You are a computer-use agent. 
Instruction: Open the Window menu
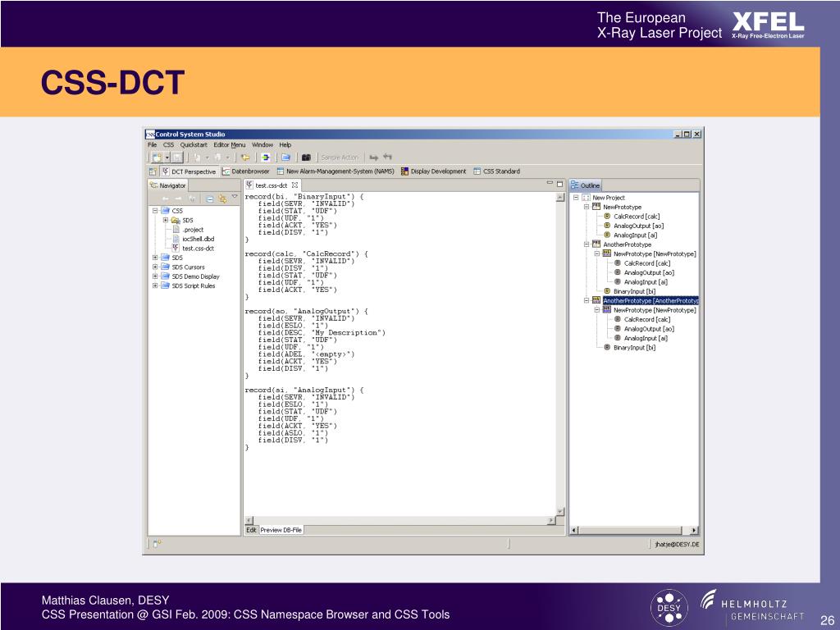[x=262, y=144]
